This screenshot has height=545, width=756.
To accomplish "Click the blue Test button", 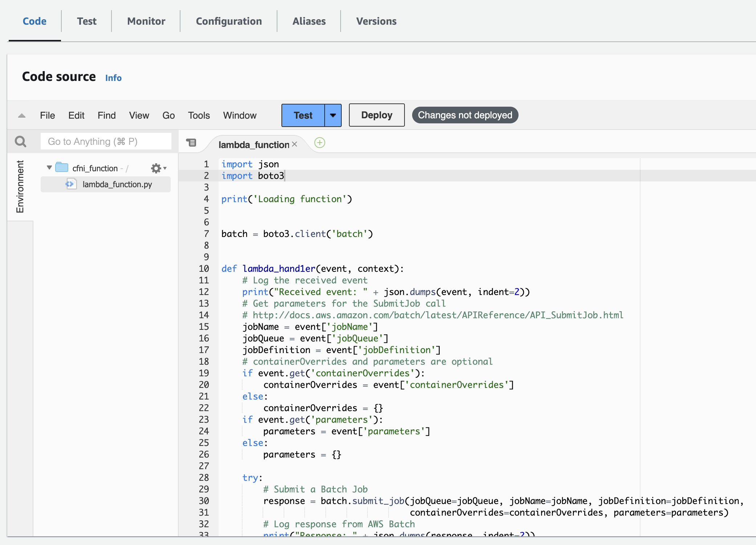I will [x=303, y=115].
